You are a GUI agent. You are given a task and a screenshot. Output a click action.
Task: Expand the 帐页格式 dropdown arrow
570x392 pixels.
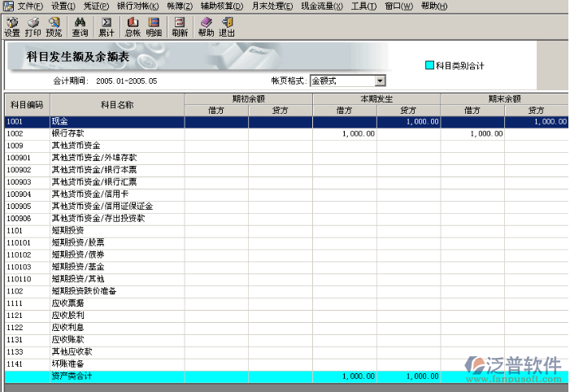(380, 81)
